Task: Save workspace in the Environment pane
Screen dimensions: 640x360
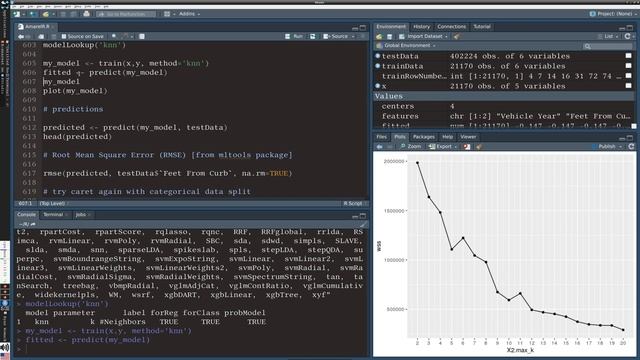Action: pos(389,36)
